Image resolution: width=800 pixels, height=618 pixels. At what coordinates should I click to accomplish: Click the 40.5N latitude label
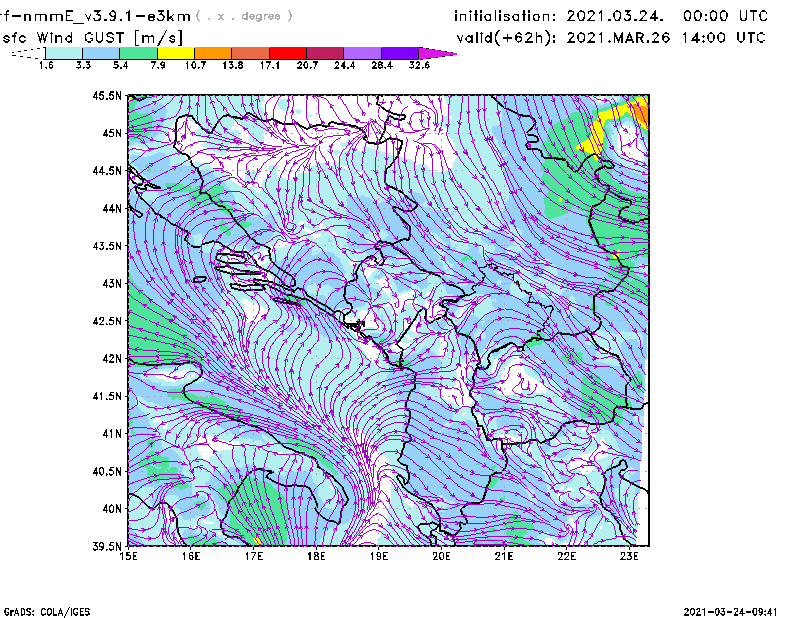107,471
